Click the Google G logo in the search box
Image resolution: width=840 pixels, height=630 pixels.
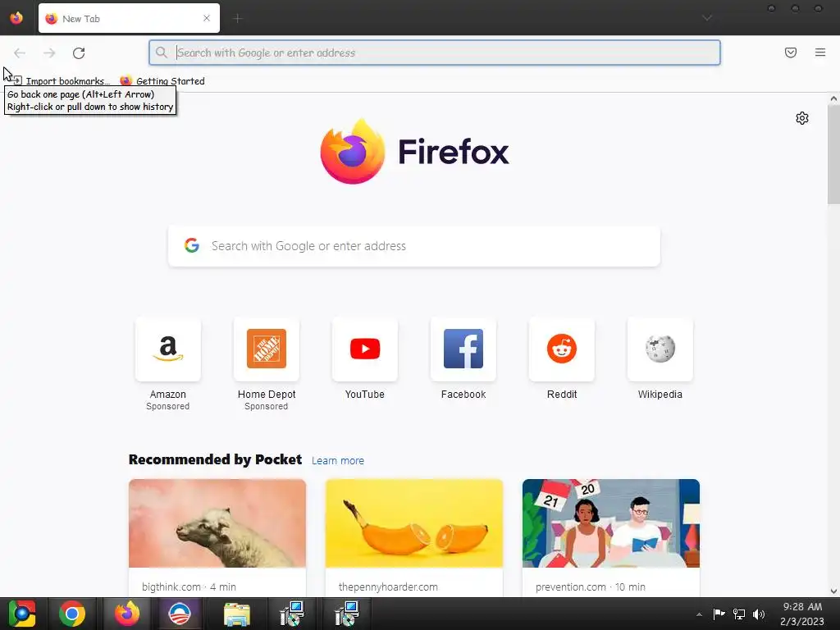click(x=192, y=245)
